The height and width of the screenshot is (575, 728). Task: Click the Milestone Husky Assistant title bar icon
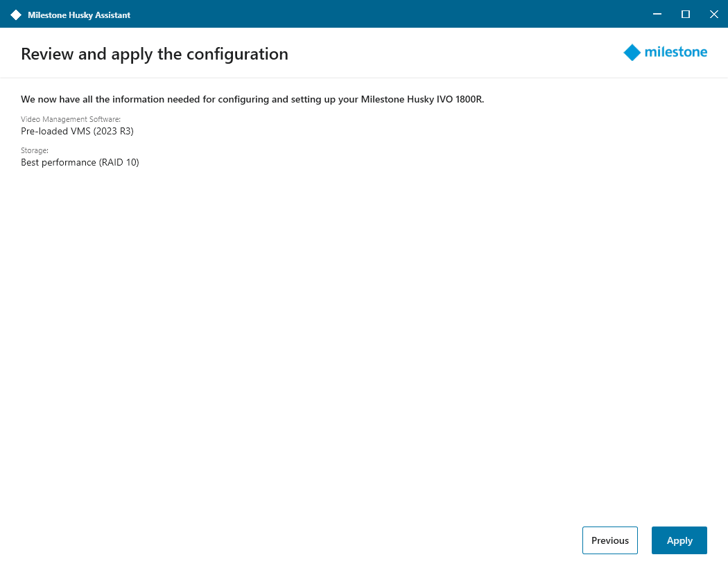click(x=16, y=15)
